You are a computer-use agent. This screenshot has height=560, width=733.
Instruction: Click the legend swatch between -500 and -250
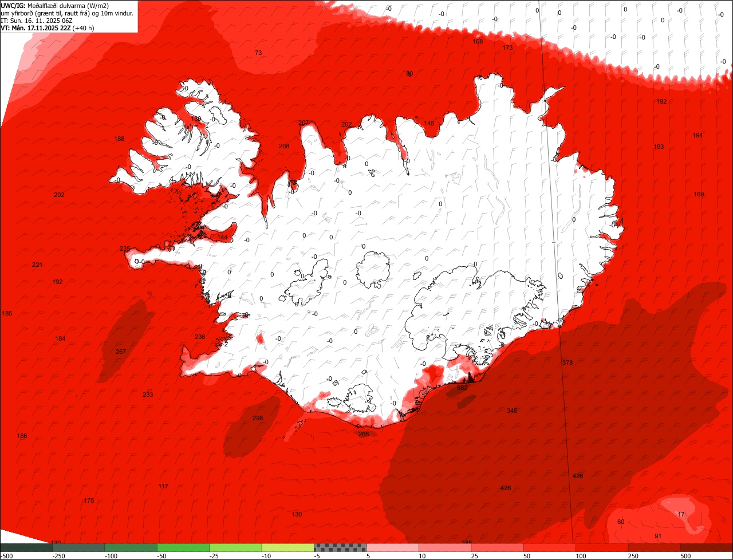pyautogui.click(x=26, y=547)
